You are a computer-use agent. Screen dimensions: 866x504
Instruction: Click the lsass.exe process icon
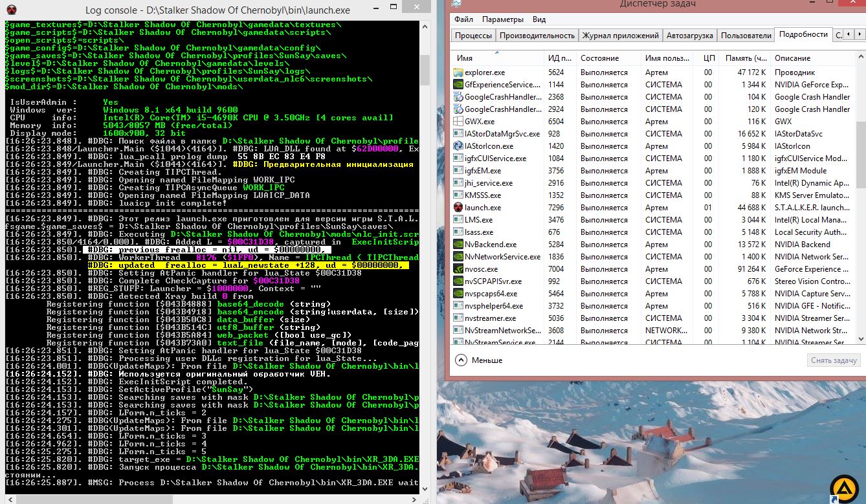click(458, 232)
